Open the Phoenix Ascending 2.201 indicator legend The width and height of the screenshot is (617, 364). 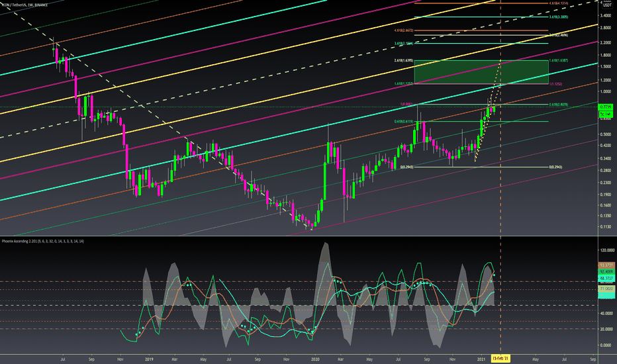pos(43,241)
